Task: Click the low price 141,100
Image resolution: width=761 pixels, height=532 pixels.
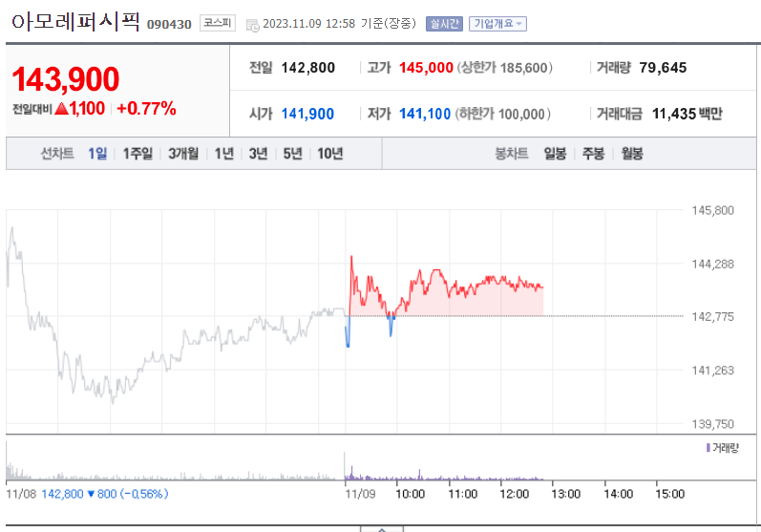Action: point(425,114)
